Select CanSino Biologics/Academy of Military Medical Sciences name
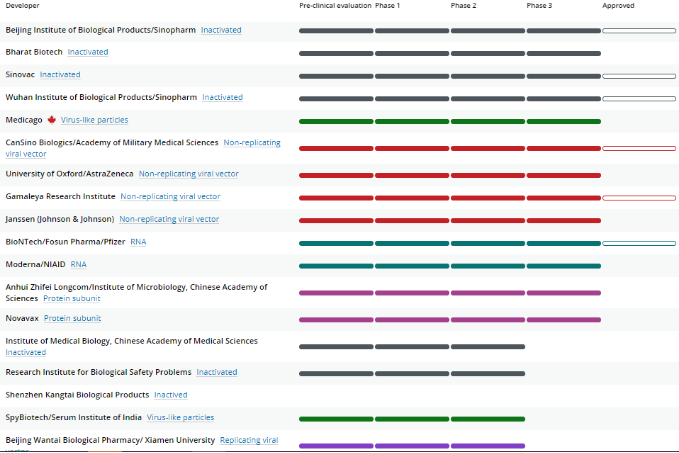The height and width of the screenshot is (453, 679). coord(112,142)
